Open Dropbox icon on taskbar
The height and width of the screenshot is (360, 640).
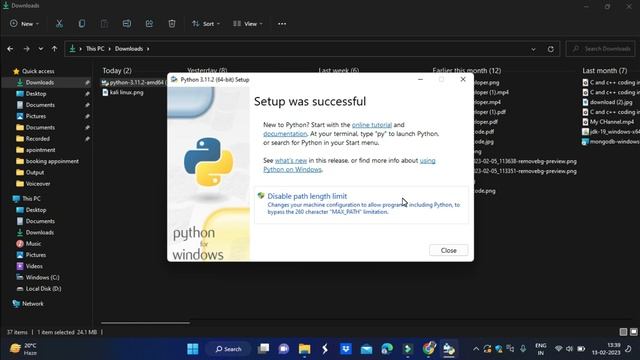(346, 349)
